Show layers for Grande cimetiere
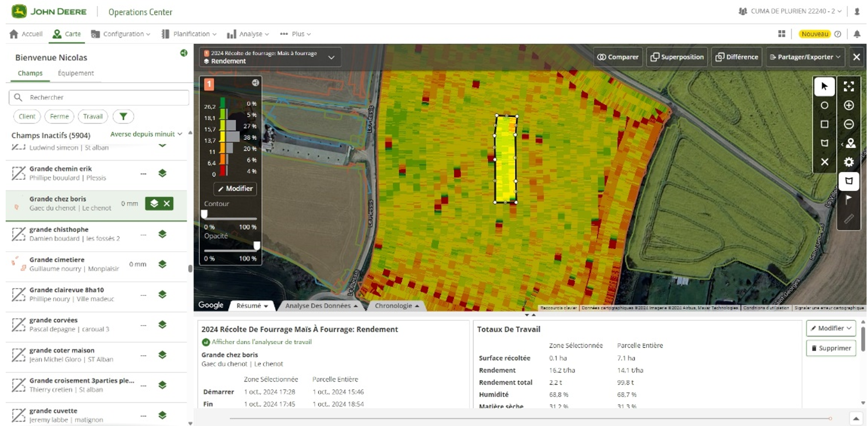The height and width of the screenshot is (426, 868). [162, 264]
